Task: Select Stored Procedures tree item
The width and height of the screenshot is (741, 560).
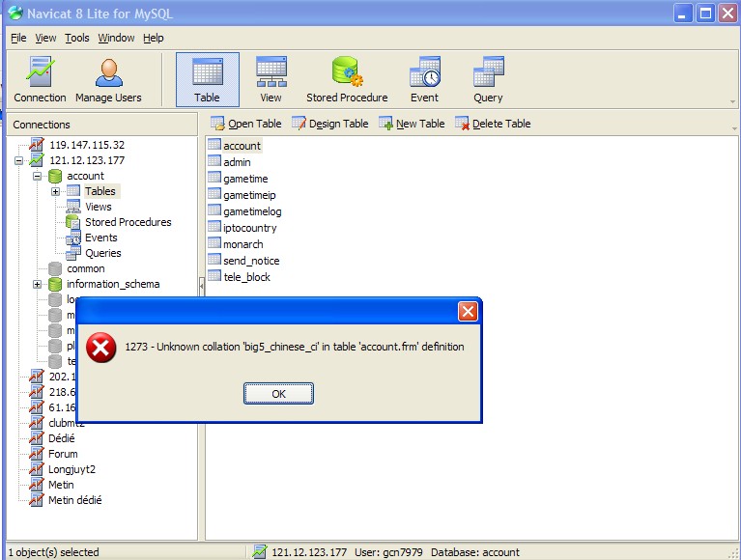Action: point(128,222)
